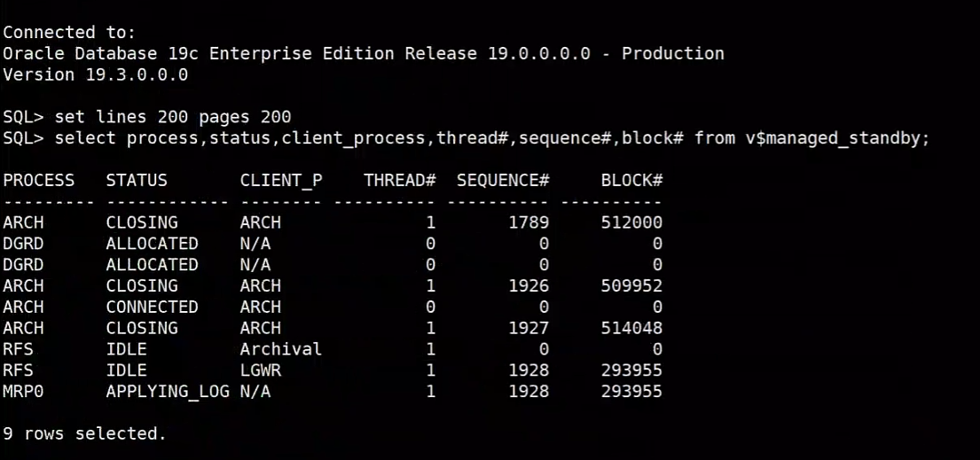980x460 pixels.
Task: Click the CONNECTED status entry
Action: (x=152, y=307)
